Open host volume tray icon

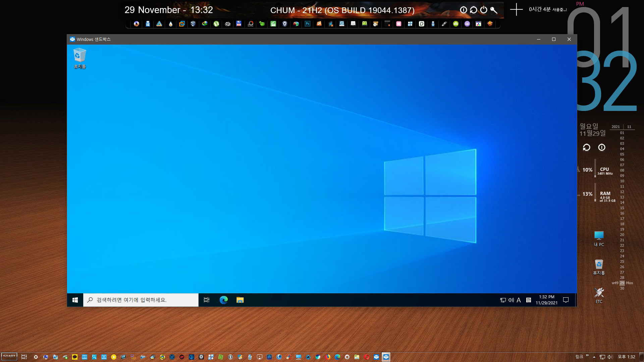tap(610, 357)
